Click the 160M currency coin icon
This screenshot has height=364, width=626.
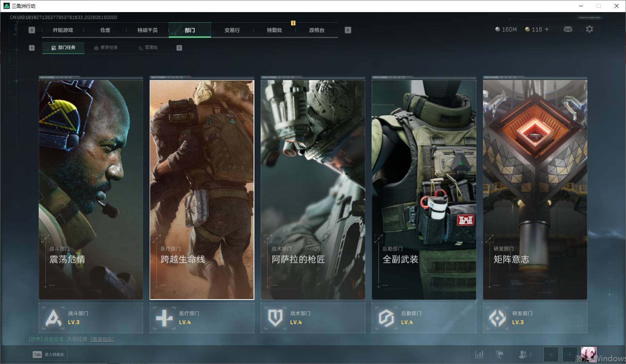tap(497, 29)
